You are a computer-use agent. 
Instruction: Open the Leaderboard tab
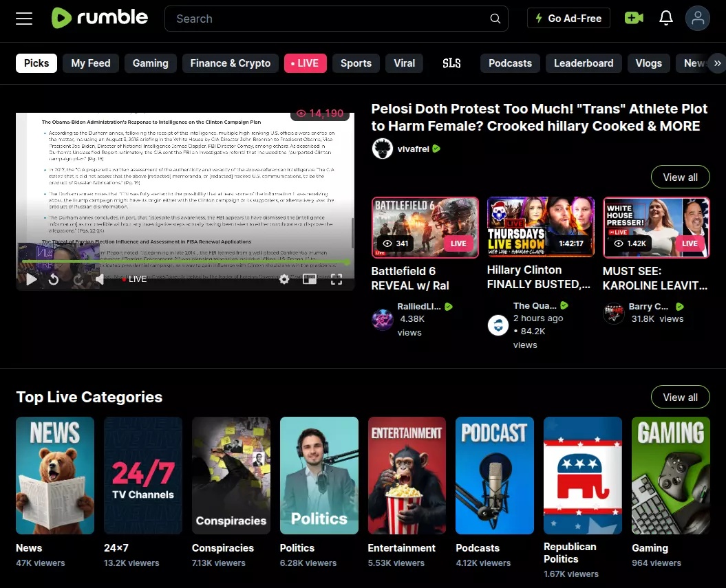click(584, 63)
